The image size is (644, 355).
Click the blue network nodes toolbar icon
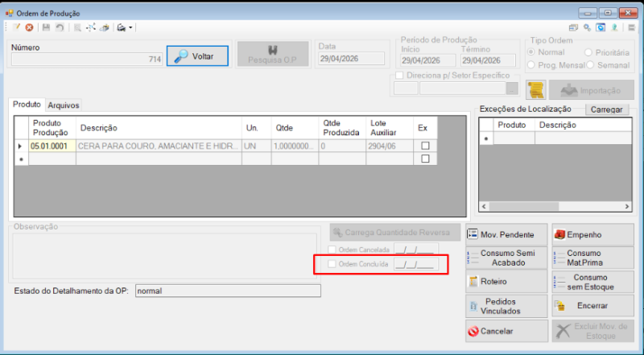click(x=91, y=27)
